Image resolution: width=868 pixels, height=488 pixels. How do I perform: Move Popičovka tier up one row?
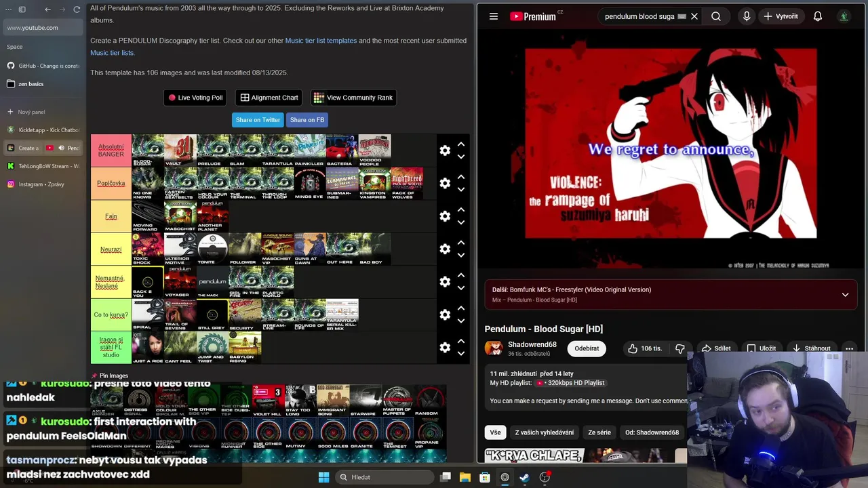coord(461,177)
